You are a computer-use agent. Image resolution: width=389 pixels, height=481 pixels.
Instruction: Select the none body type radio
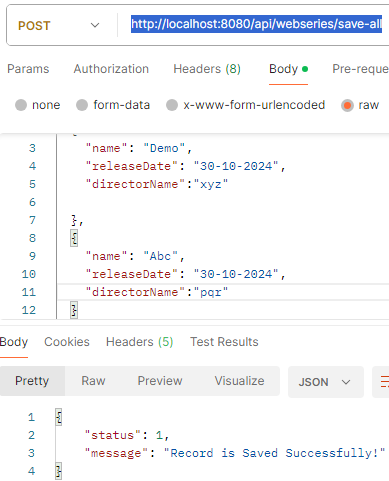21,105
